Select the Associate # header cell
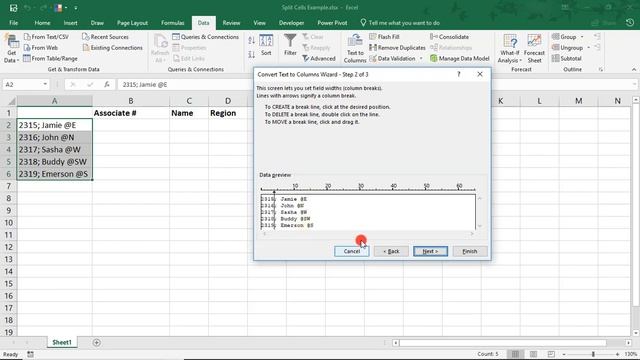This screenshot has height=360, width=640. [131, 113]
